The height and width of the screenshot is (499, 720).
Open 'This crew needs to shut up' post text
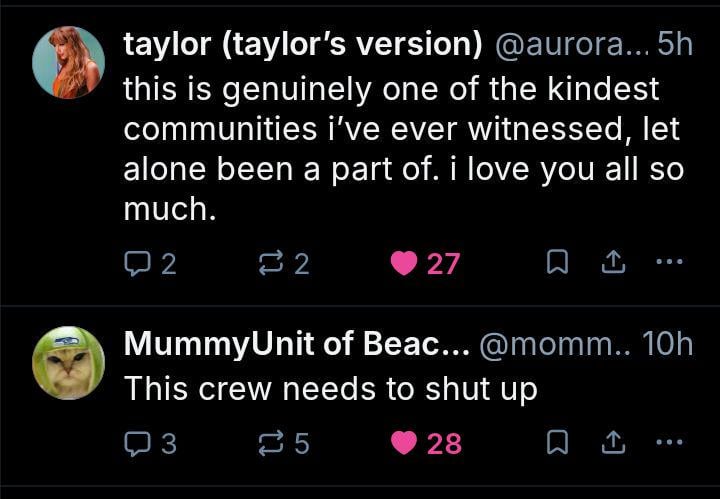pyautogui.click(x=330, y=389)
